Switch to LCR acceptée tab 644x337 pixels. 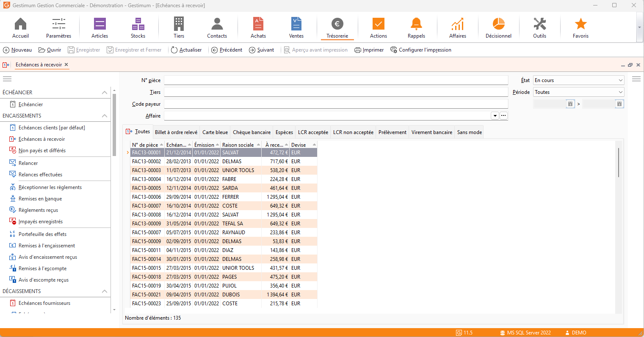point(313,132)
